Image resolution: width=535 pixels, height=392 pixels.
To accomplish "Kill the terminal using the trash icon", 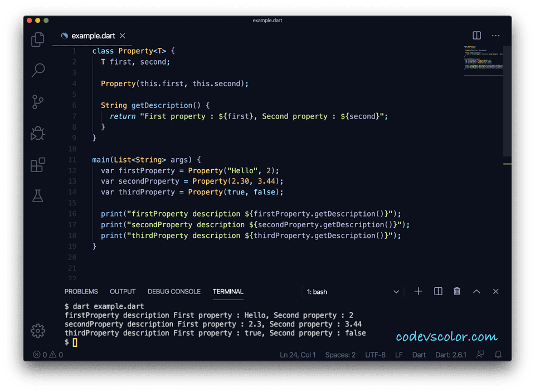I will pyautogui.click(x=457, y=291).
